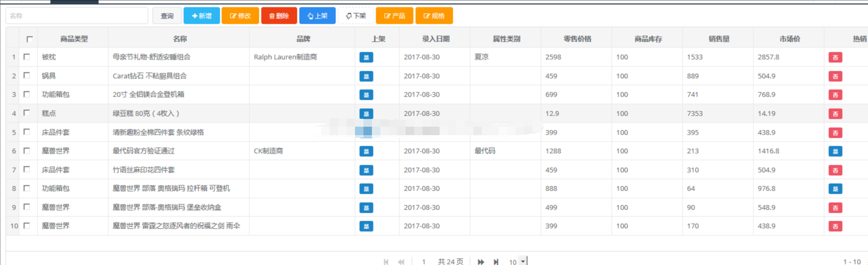
Task: Click the retail price 2598 cell
Action: tap(553, 57)
